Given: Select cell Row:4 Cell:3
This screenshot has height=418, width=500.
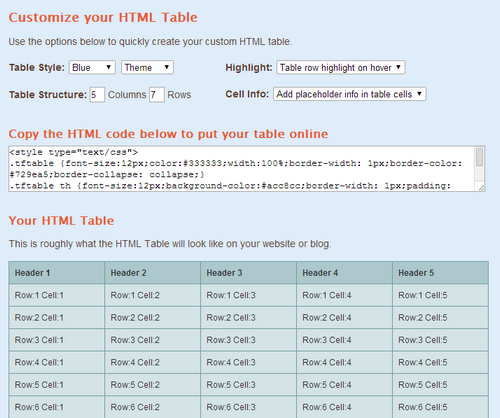Looking at the screenshot, I should (249, 362).
